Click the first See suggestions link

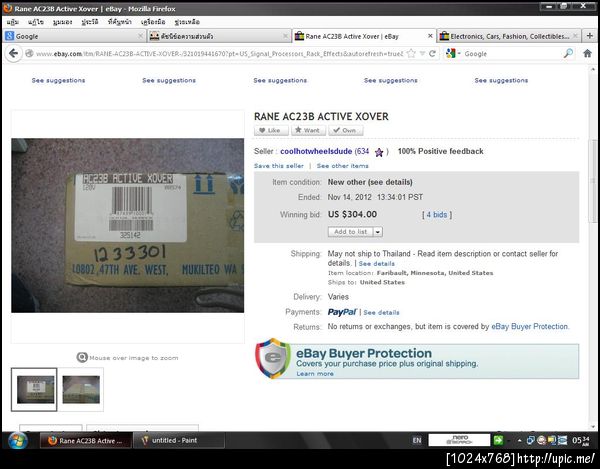[58, 80]
